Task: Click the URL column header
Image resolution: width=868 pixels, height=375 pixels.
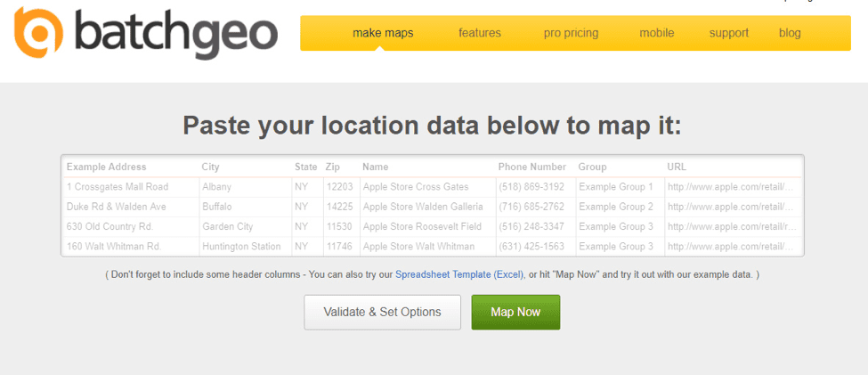Action: (677, 167)
